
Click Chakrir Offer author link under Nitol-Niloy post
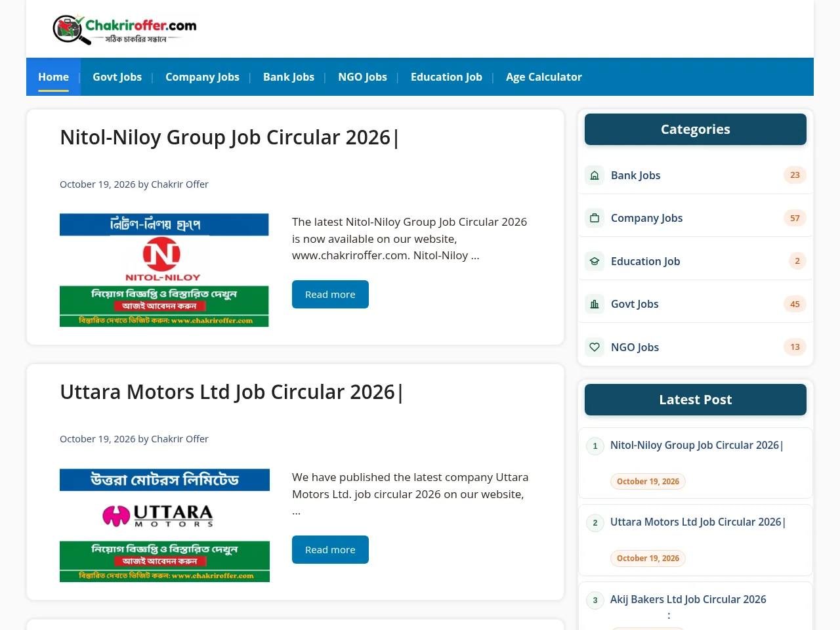pyautogui.click(x=180, y=184)
